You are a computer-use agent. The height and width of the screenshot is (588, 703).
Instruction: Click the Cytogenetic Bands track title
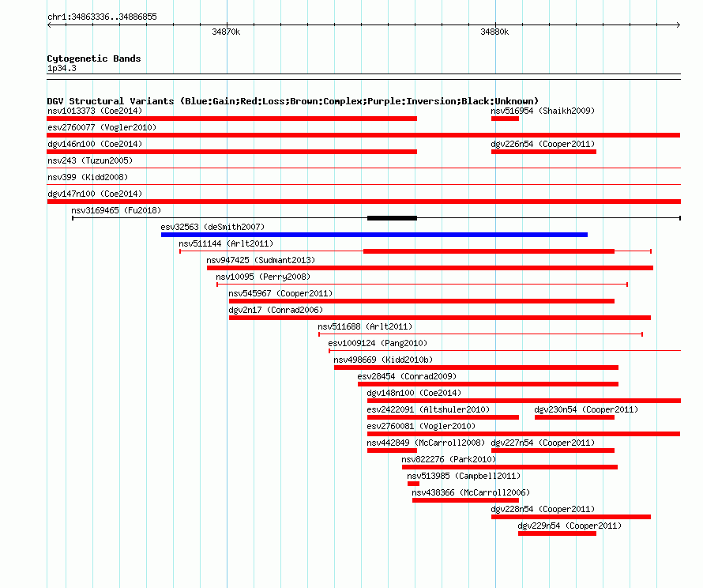coord(94,58)
